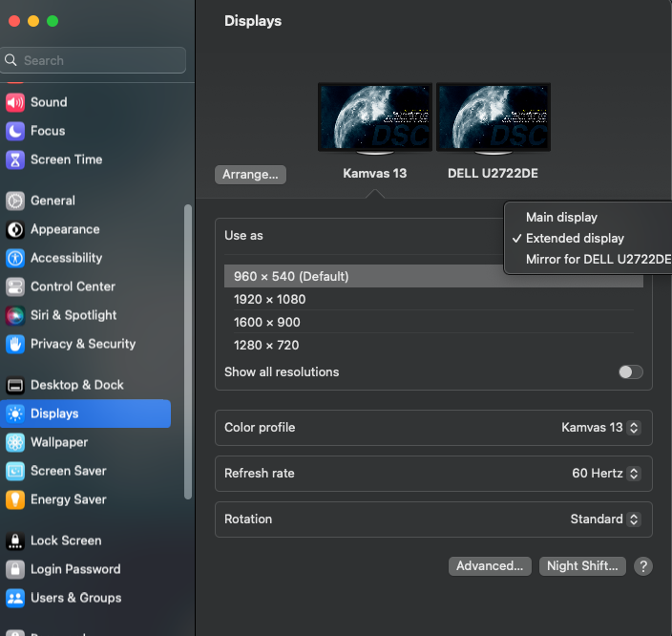Toggle Show all resolutions switch
This screenshot has width=672, height=636.
630,371
